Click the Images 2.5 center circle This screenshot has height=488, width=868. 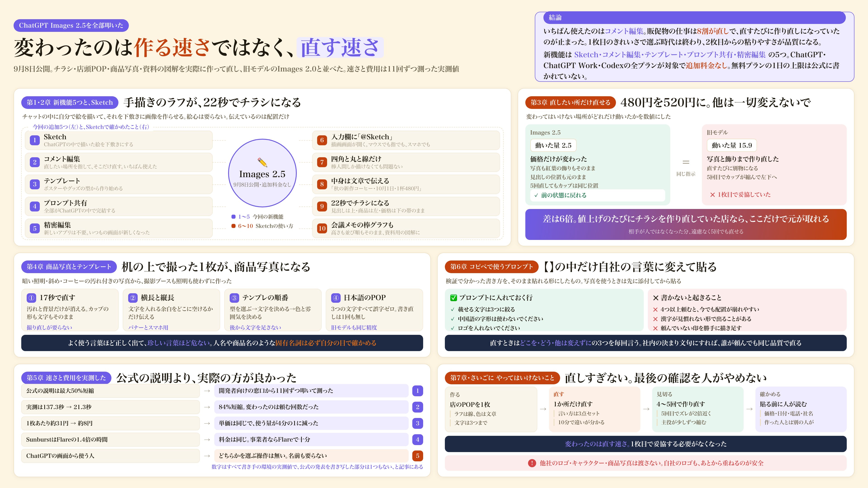click(x=262, y=173)
